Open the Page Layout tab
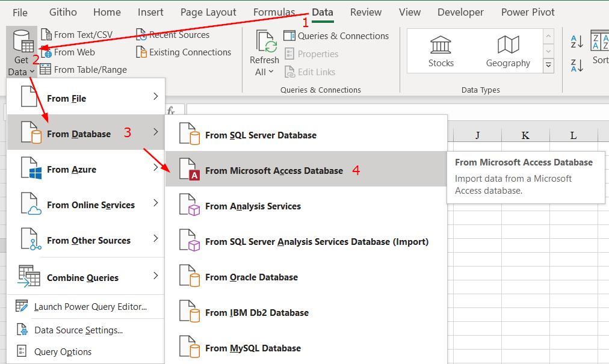The image size is (609, 364). point(208,12)
